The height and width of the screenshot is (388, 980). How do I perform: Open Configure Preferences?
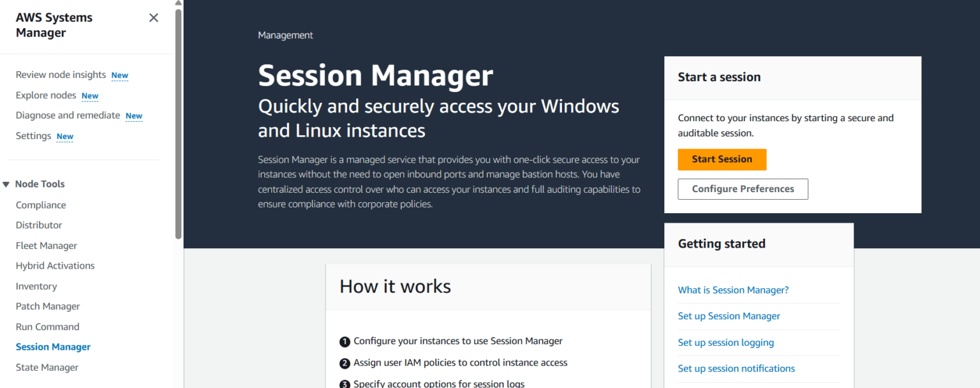[743, 189]
